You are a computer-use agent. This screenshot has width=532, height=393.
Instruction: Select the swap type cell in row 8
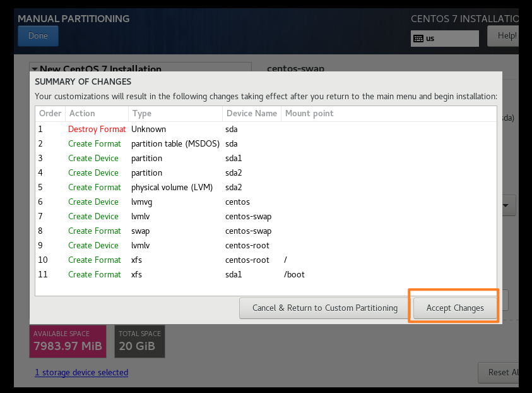pos(141,231)
